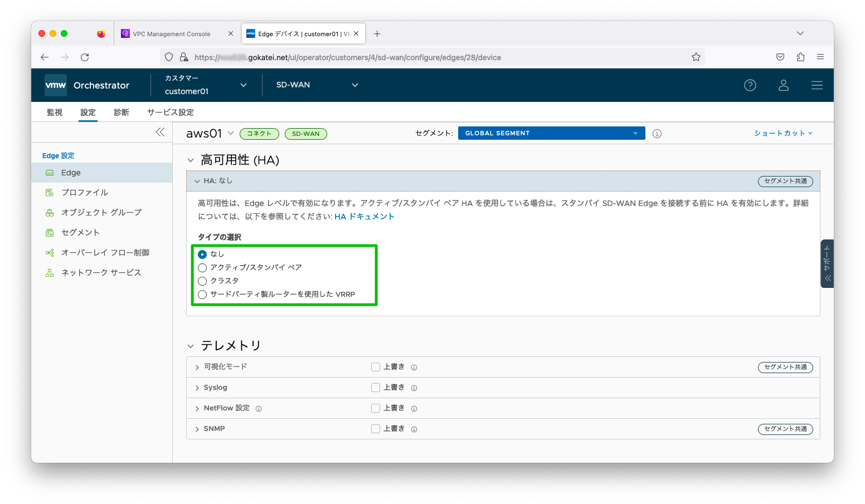
Task: Switch to the 設定 tab
Action: 88,112
